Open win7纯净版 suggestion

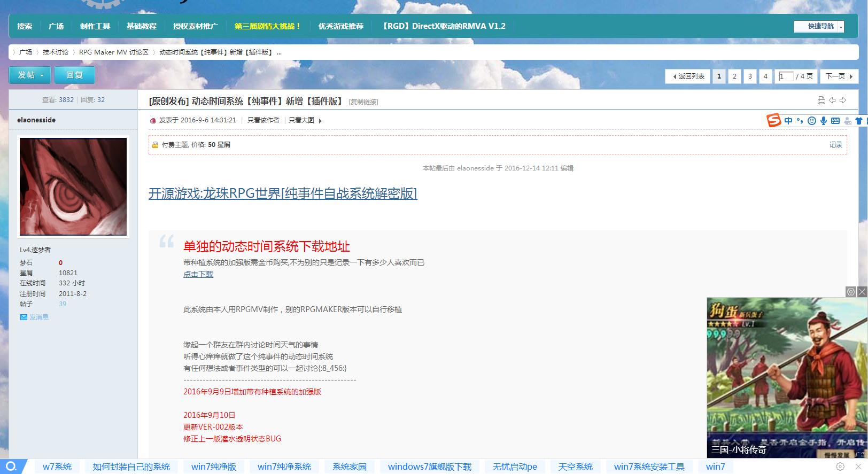tap(214, 467)
